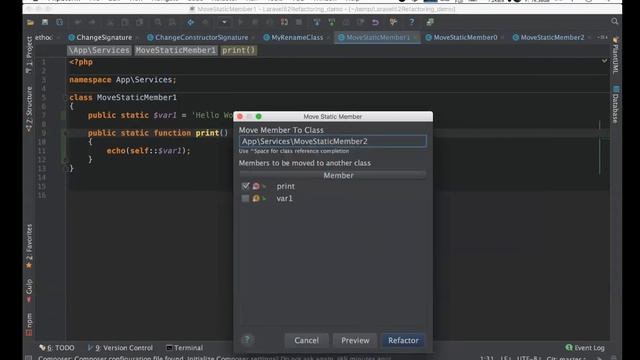Open the Favorites tool window sidebar

point(29,246)
